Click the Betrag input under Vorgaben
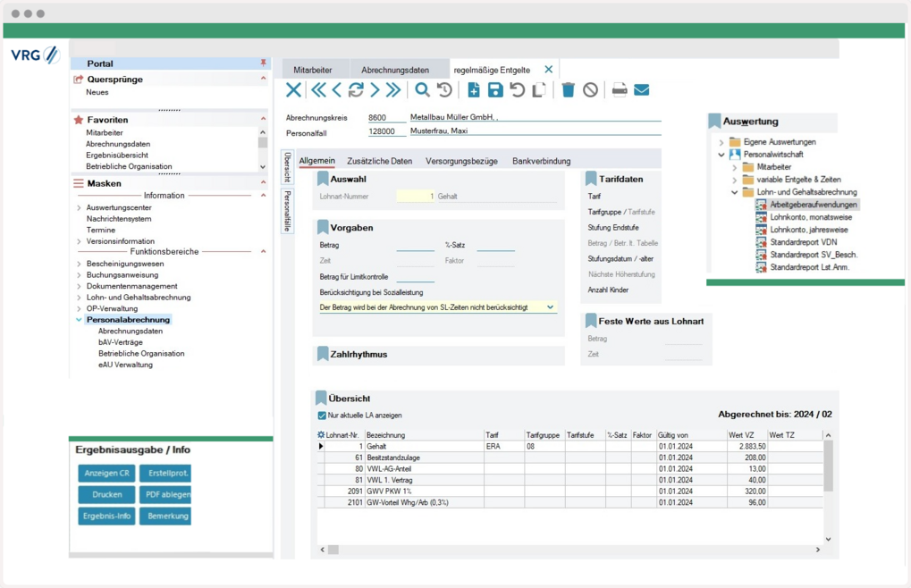Screen dimensions: 911x588 coord(416,246)
